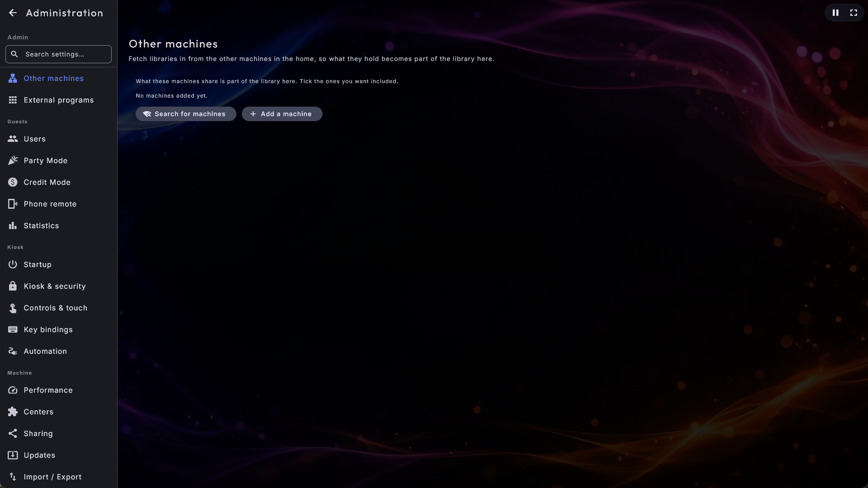Click the Phone remote device icon
868x488 pixels.
(13, 204)
